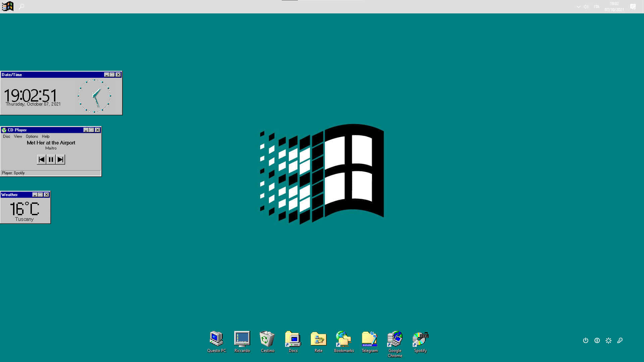The image size is (644, 362).
Task: Open the notification center icon
Action: tap(633, 7)
